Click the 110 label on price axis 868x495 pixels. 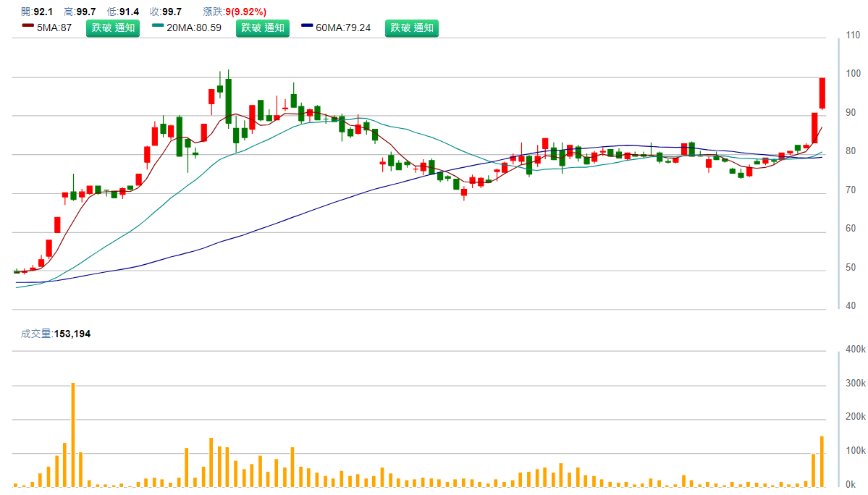(x=854, y=35)
